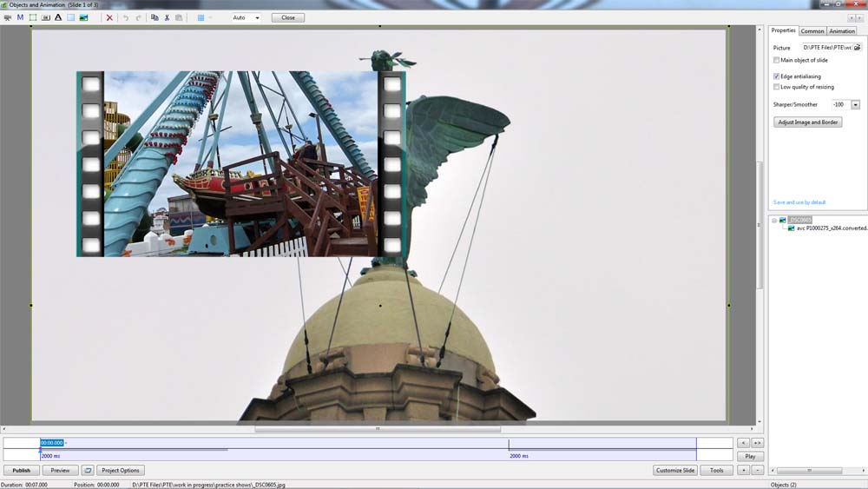The height and width of the screenshot is (489, 868).
Task: Select the Frame tool icon (green rectangle)
Action: pos(33,17)
